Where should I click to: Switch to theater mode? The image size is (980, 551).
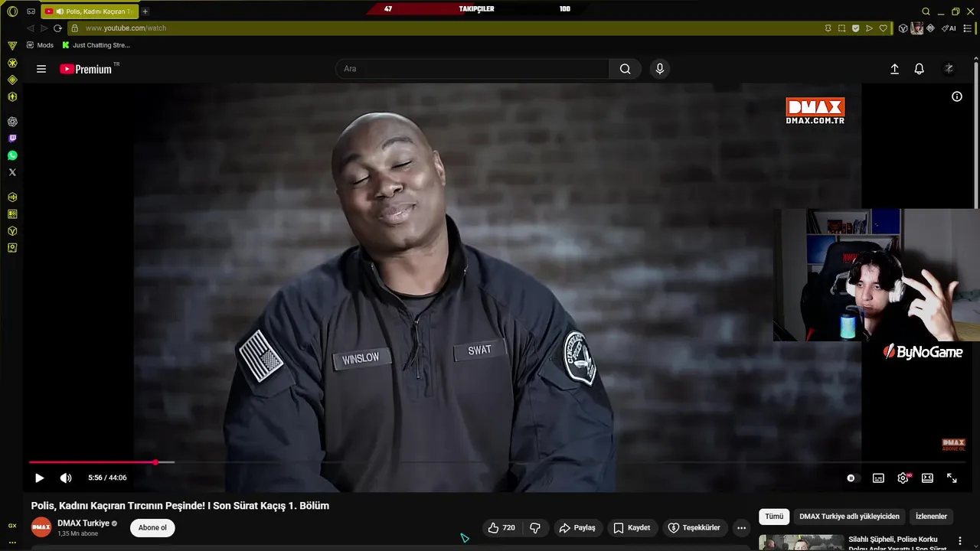pos(927,478)
